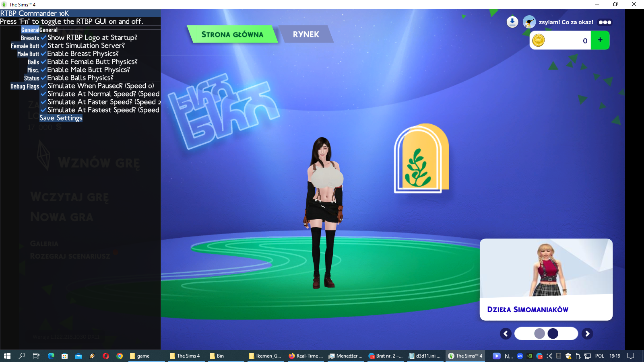Screen dimensions: 644x362
Task: Add coins with the green plus button
Action: point(600,40)
